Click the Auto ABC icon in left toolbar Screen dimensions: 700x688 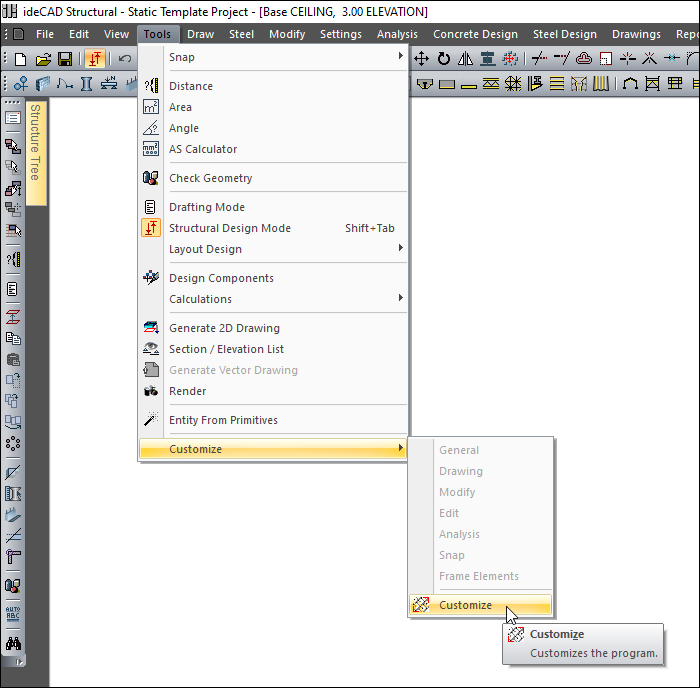pyautogui.click(x=13, y=614)
